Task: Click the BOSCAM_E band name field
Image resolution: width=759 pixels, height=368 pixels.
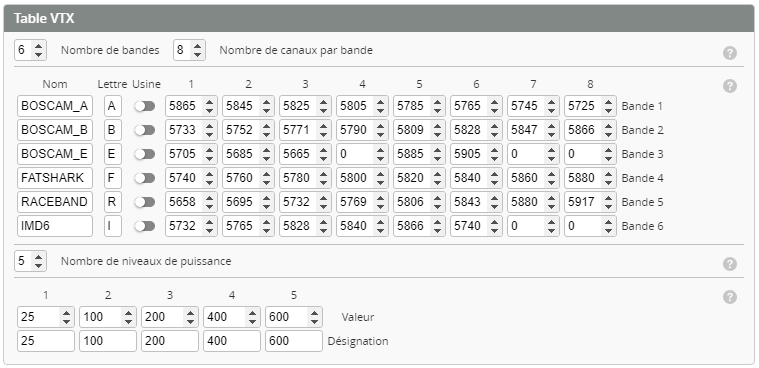Action: click(55, 154)
